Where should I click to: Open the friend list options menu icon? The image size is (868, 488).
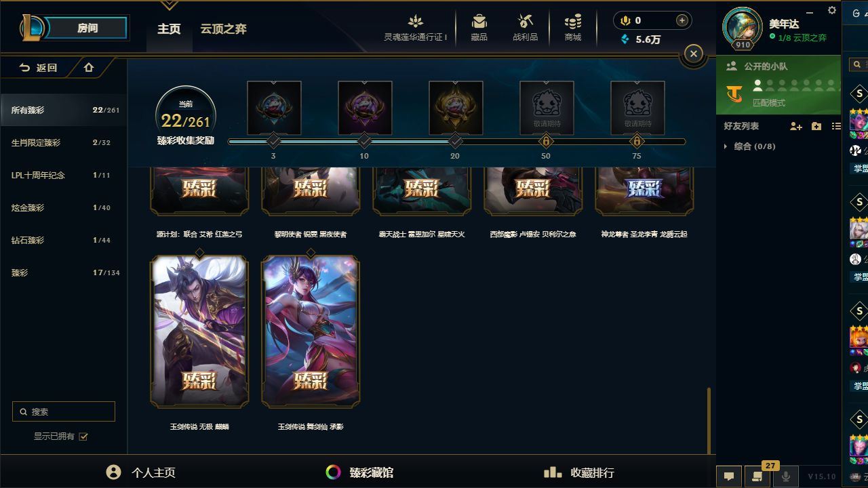(x=836, y=126)
